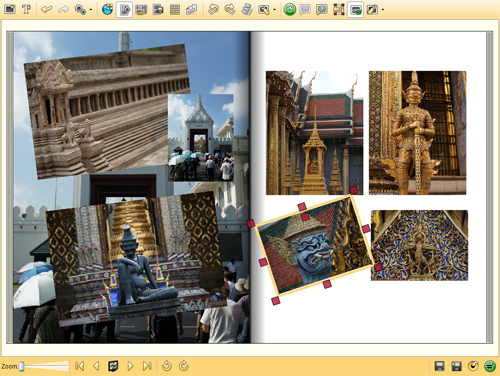
Task: Open dropdown arrow after photo pencil icon
Action: [383, 10]
